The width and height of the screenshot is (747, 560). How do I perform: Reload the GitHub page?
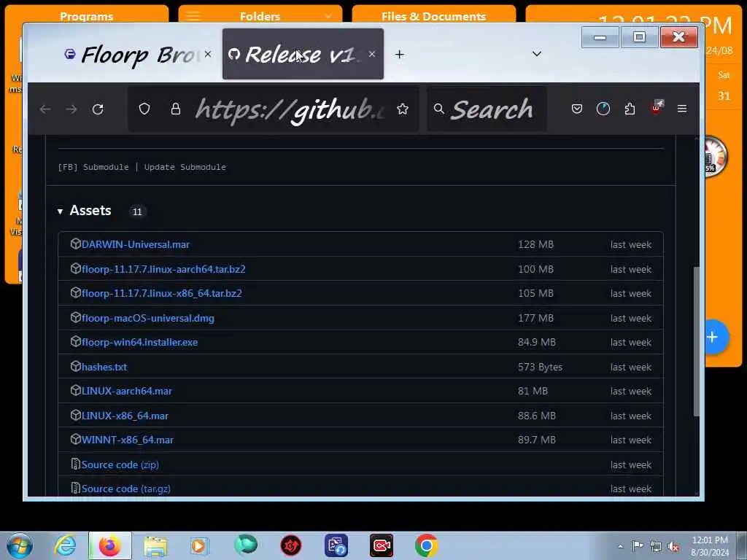point(98,109)
